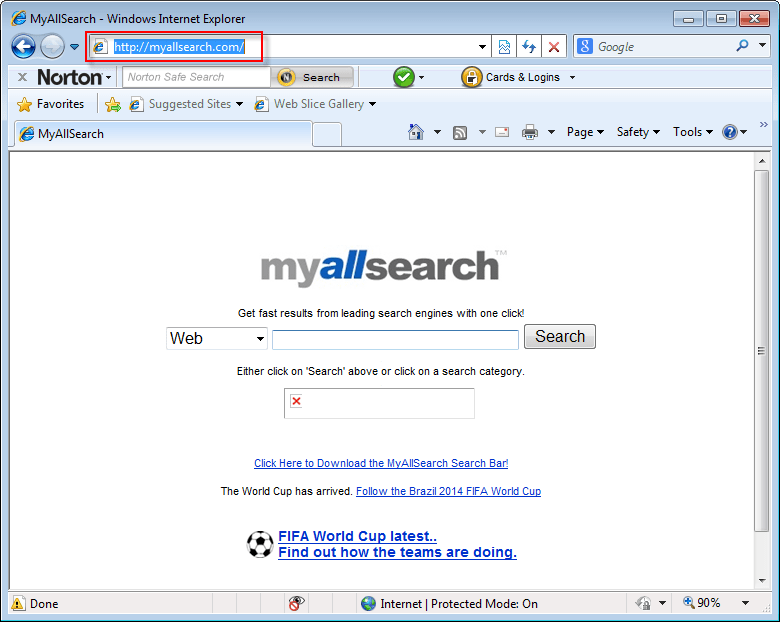
Task: Open the Web search category dropdown
Action: point(217,338)
